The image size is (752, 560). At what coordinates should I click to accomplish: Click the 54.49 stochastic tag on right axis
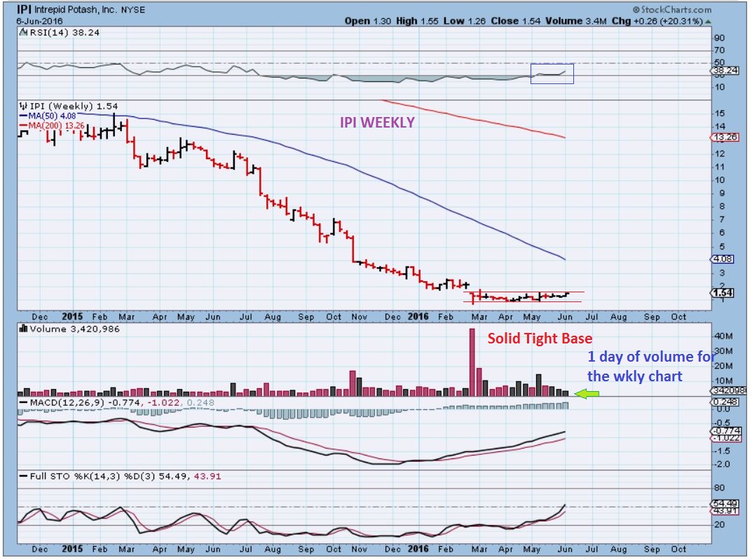coord(725,503)
